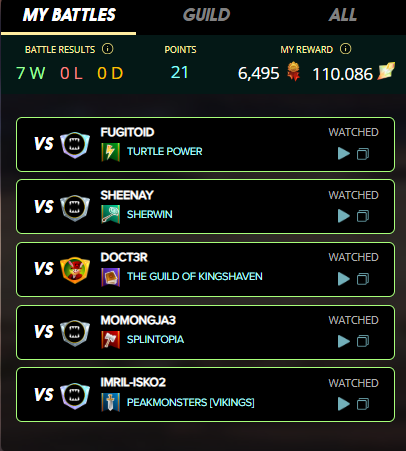
Task: Click the Battle Results info icon
Action: (x=107, y=49)
